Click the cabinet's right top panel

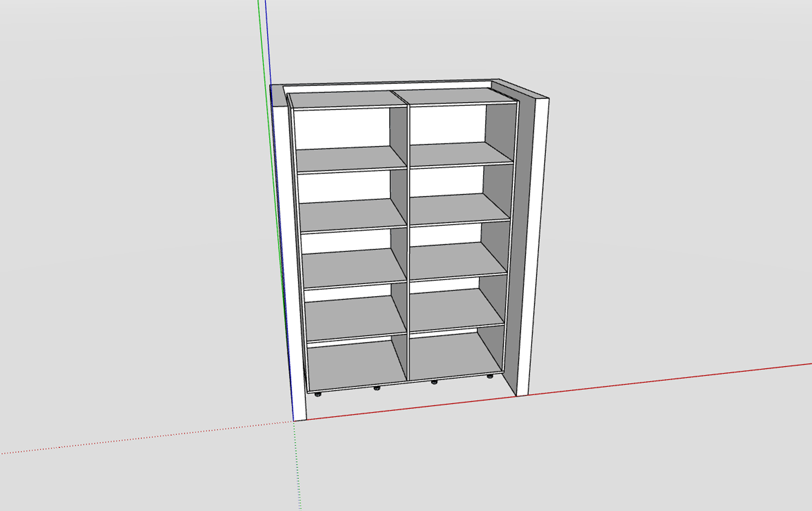click(455, 96)
